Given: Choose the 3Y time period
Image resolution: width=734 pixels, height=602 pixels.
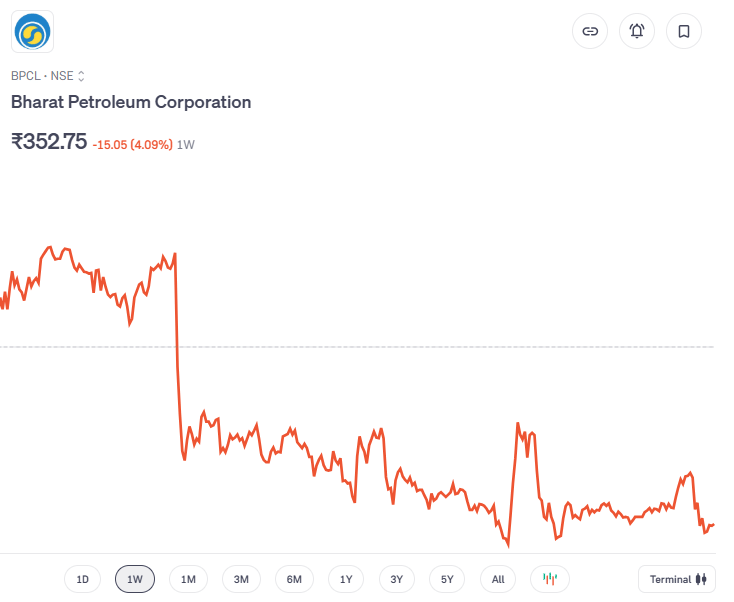Looking at the screenshot, I should (397, 579).
